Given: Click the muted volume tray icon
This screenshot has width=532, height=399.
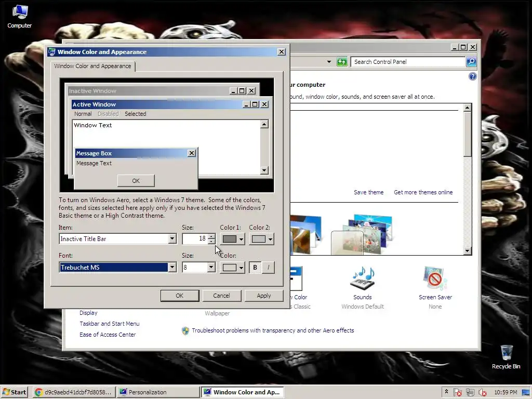Looking at the screenshot, I should coord(483,393).
